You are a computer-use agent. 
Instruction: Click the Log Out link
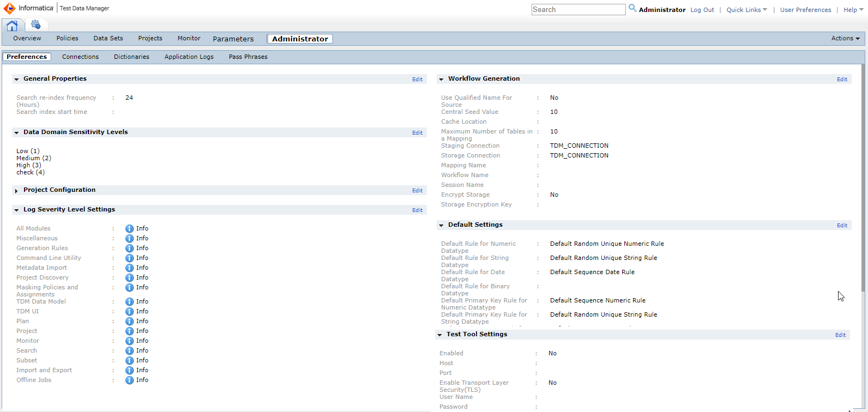(702, 10)
